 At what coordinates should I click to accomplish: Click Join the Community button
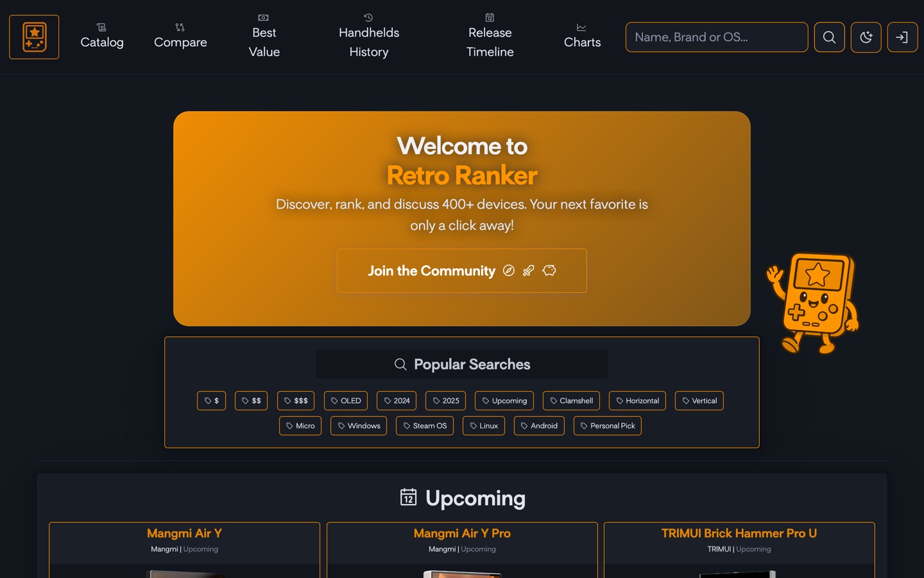tap(462, 271)
